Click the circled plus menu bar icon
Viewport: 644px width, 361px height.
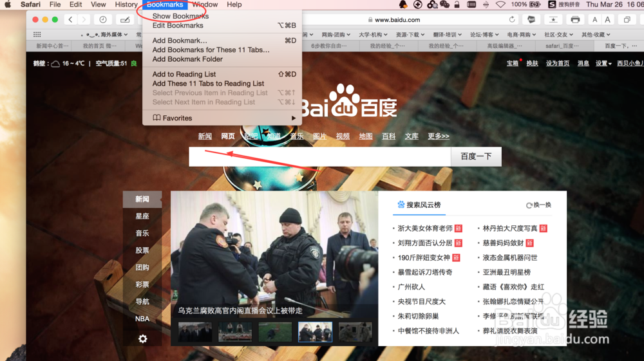pyautogui.click(x=418, y=5)
